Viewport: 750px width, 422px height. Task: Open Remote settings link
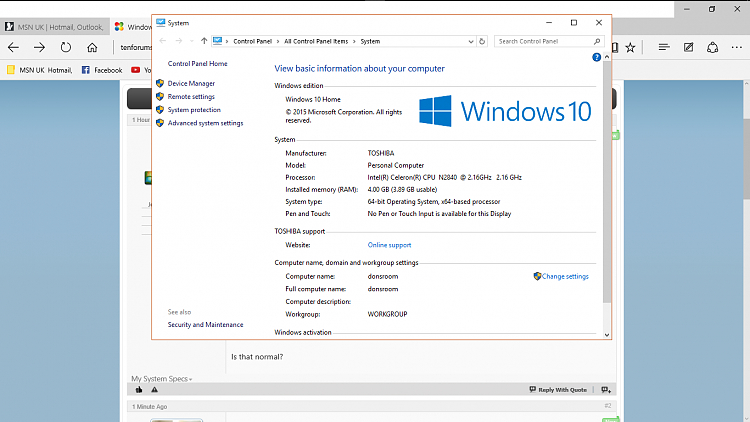pos(191,97)
